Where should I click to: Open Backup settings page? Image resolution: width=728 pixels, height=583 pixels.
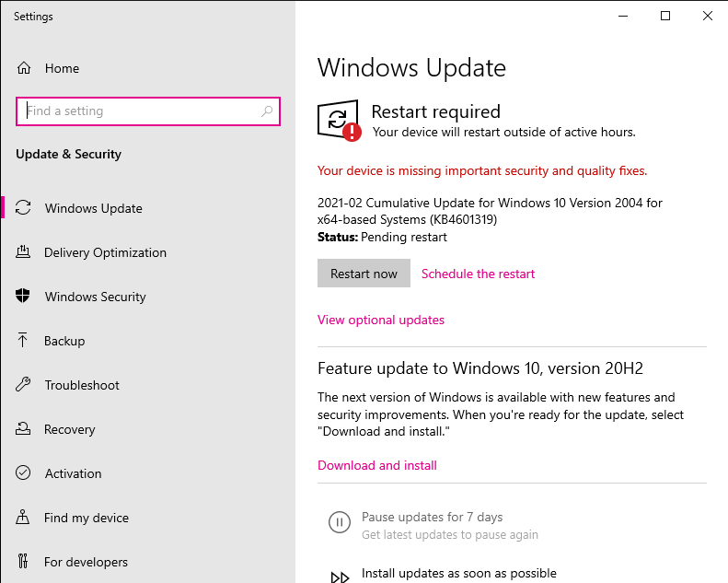pyautogui.click(x=64, y=341)
